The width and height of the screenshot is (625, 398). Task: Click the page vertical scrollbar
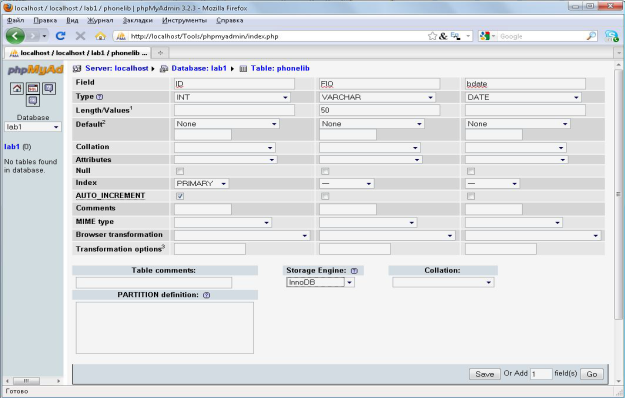pyautogui.click(x=618, y=194)
